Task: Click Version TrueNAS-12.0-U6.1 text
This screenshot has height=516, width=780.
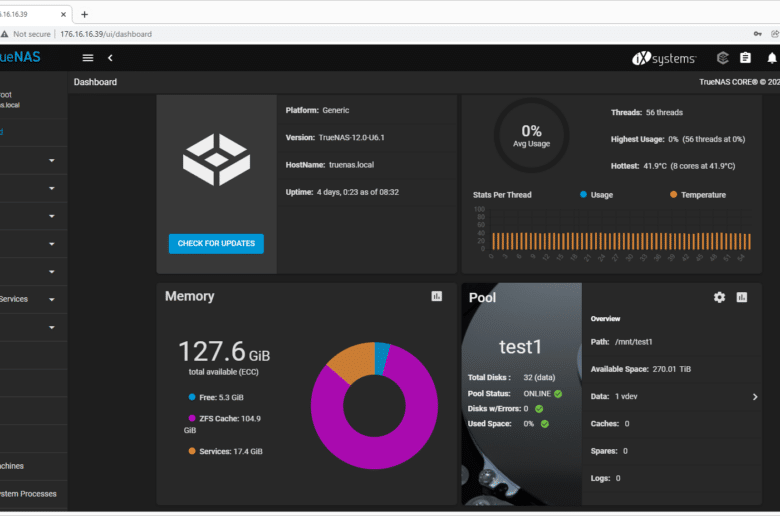Action: pyautogui.click(x=335, y=137)
